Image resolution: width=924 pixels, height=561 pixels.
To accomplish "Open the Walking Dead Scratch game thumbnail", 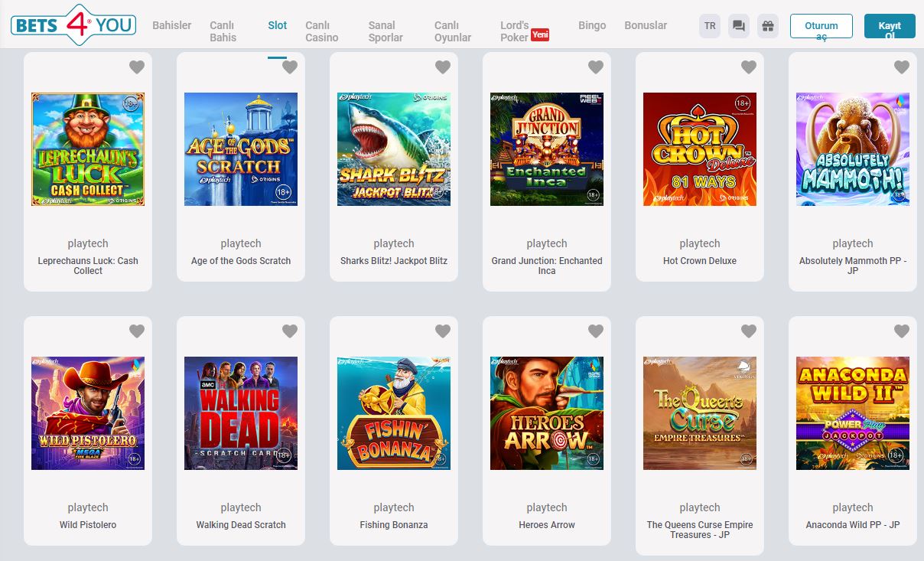I will (x=241, y=413).
